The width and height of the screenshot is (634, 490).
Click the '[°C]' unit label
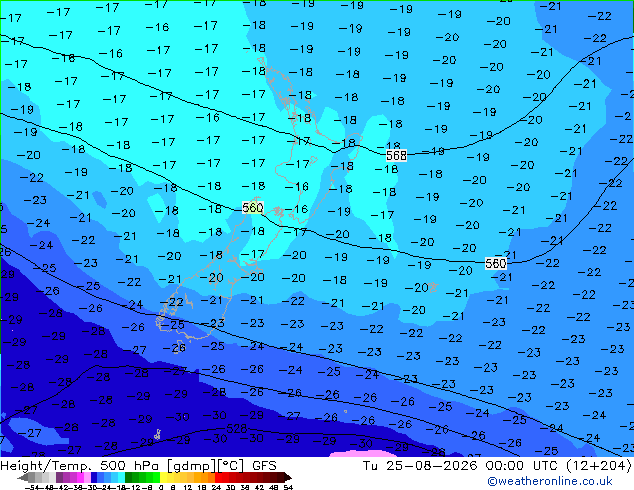click(231, 466)
